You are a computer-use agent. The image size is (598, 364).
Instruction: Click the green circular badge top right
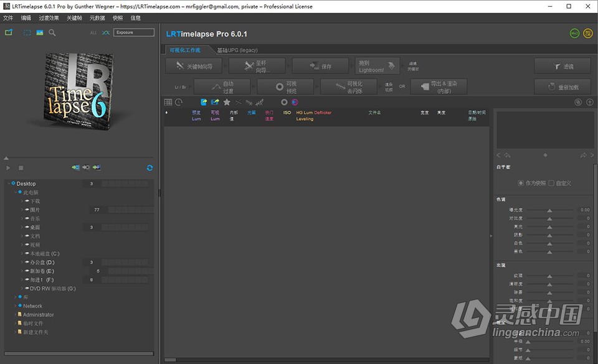coord(574,34)
